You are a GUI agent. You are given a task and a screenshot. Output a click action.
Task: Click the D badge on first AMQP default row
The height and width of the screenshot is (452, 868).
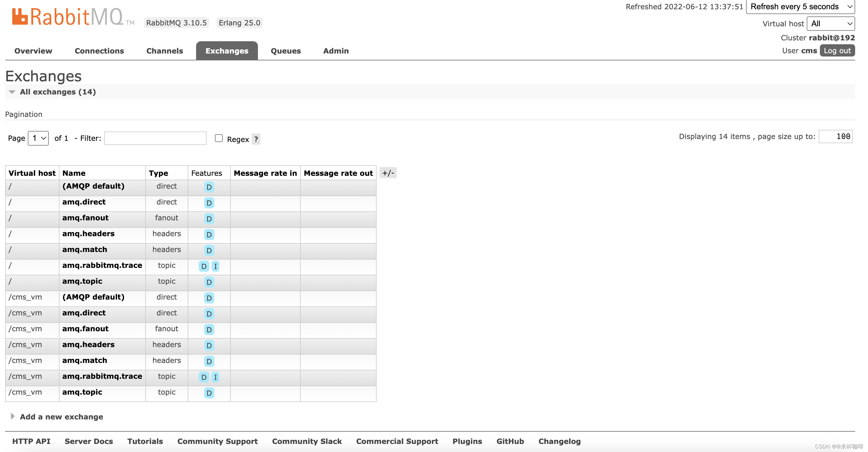(x=209, y=187)
